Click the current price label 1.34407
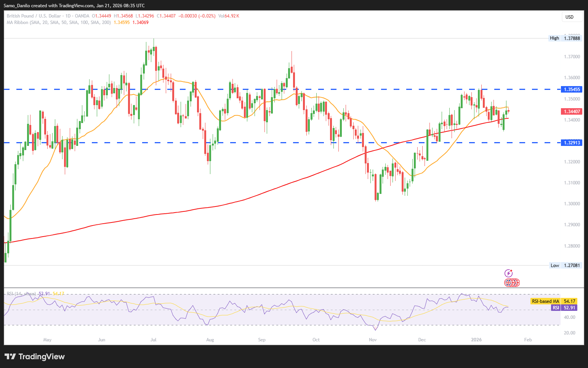 pyautogui.click(x=572, y=112)
